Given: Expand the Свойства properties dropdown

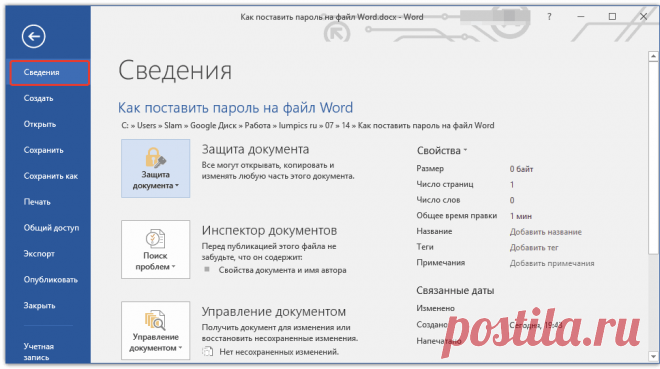Looking at the screenshot, I should 442,151.
